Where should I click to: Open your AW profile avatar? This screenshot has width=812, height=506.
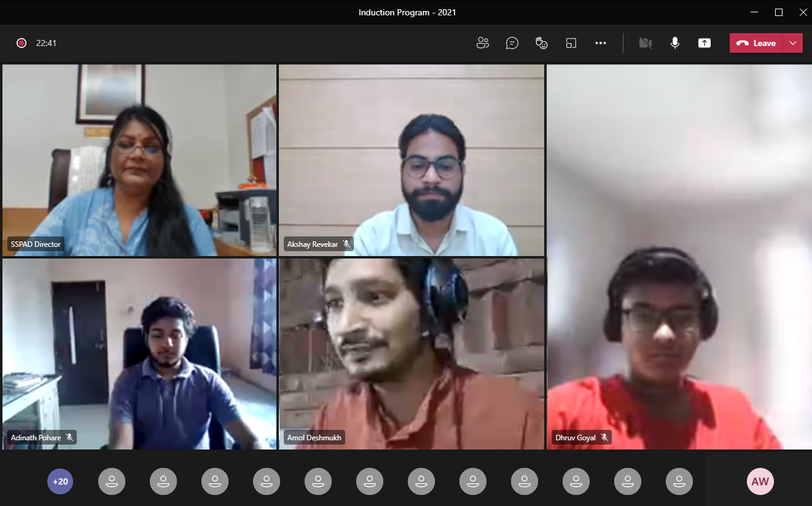coord(760,481)
